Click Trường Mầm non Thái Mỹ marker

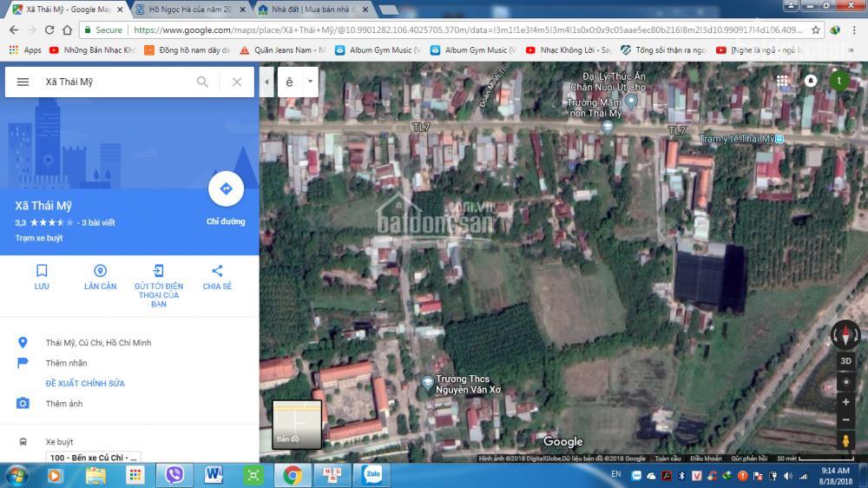608,127
